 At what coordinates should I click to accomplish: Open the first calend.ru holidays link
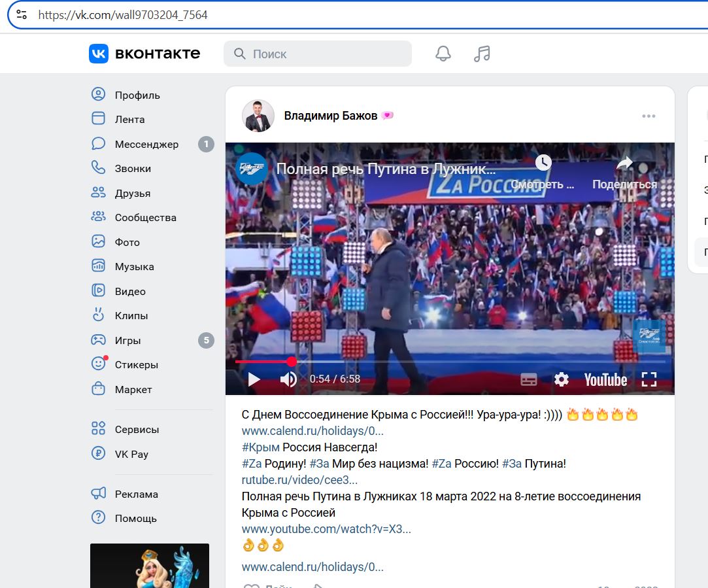click(312, 431)
